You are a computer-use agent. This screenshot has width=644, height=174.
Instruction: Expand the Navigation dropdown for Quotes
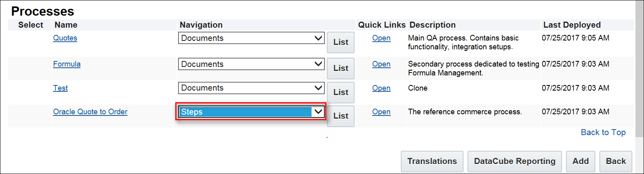coord(251,38)
